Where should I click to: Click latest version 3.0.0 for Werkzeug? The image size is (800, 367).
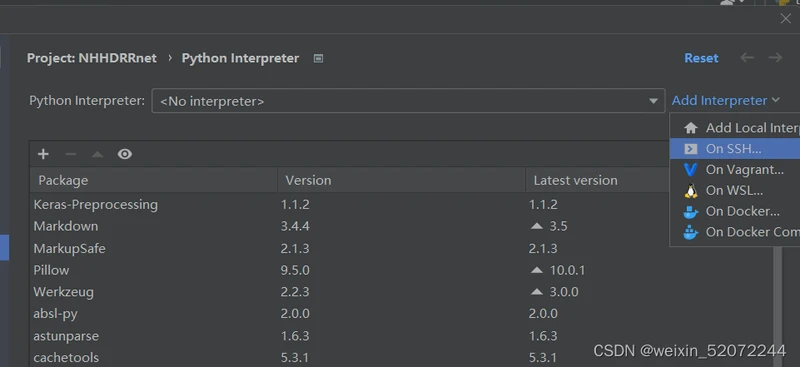(564, 292)
